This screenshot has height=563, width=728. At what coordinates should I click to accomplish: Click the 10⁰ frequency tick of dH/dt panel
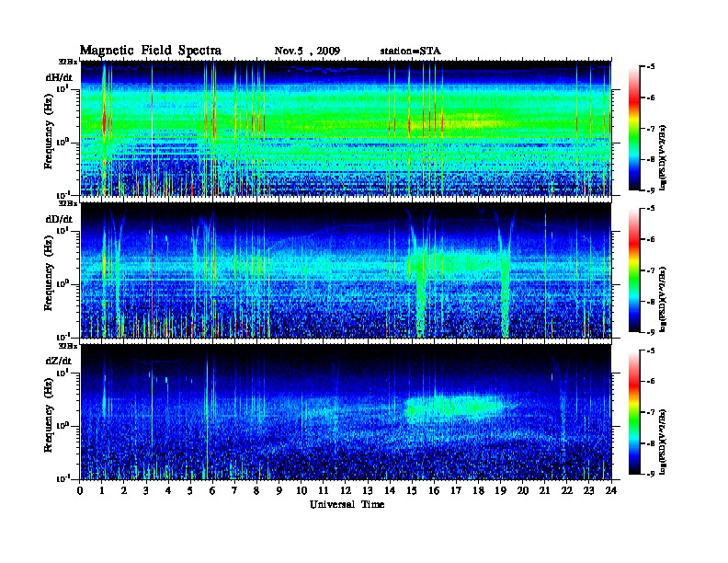click(x=63, y=143)
